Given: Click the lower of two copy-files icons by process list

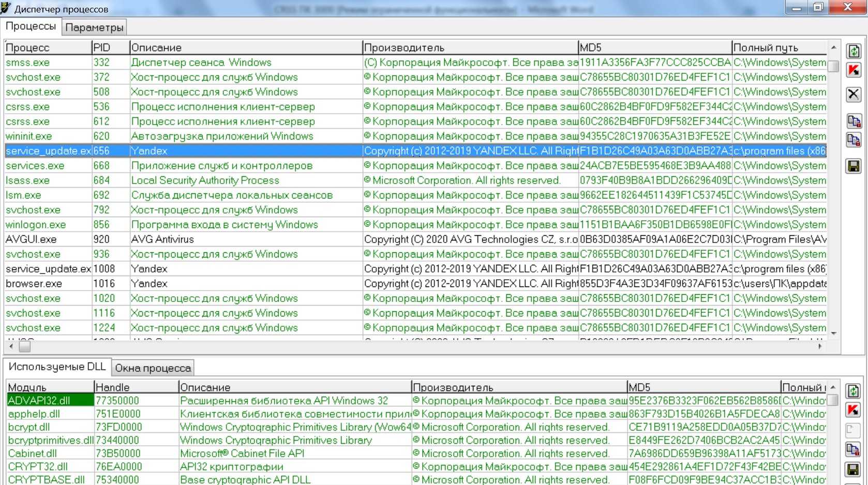Looking at the screenshot, I should [x=854, y=140].
